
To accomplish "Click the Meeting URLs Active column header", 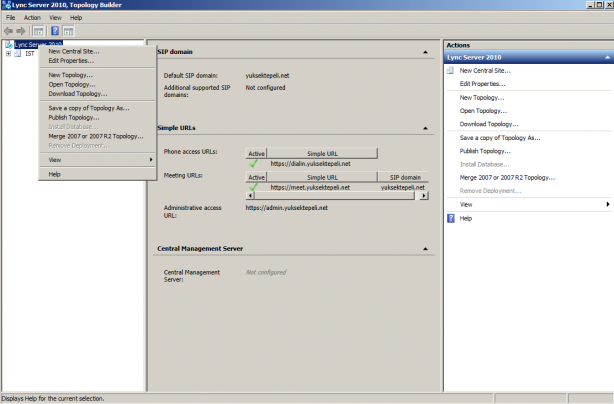I will click(x=256, y=177).
